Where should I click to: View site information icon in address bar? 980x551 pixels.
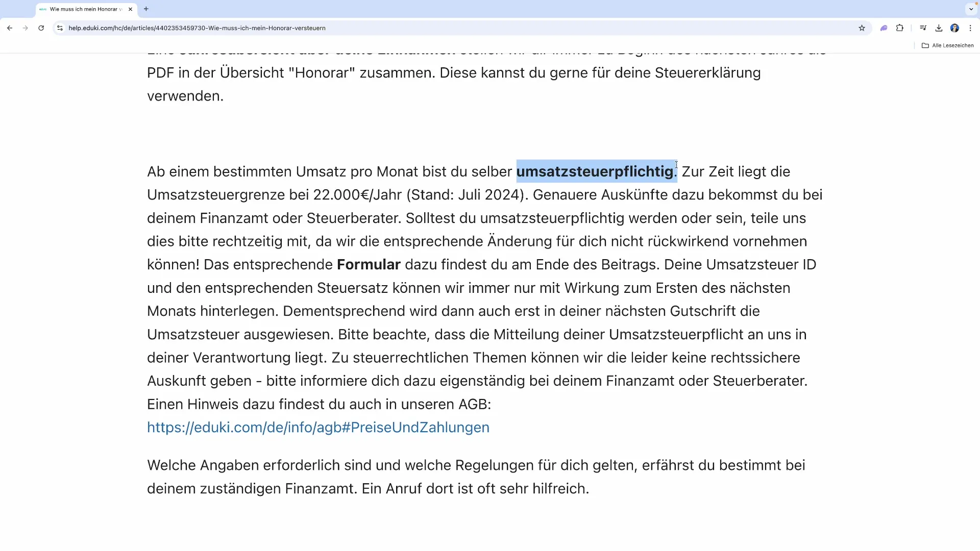60,28
